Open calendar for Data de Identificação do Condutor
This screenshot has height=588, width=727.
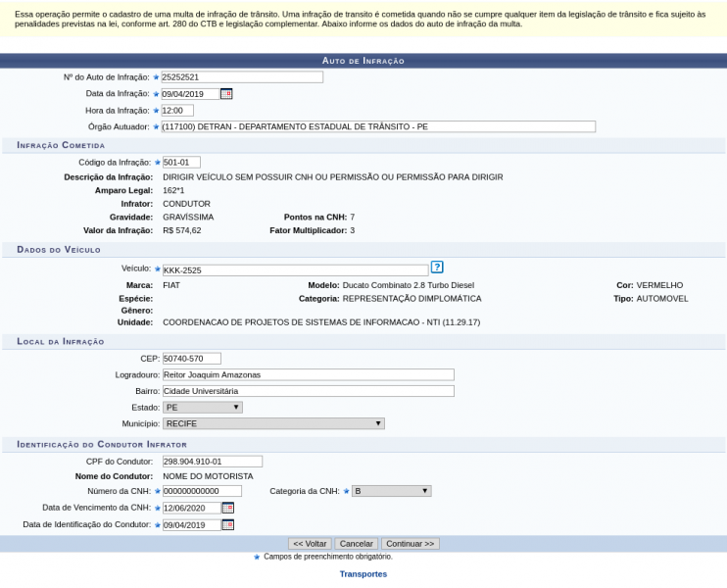click(228, 524)
